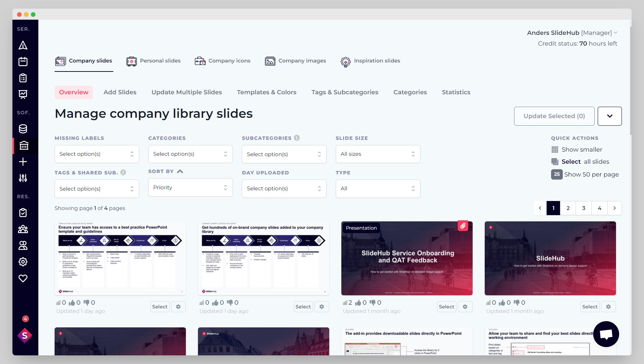Click thumbs-down on the Service Onboarding slide
This screenshot has height=364, width=644.
click(x=373, y=303)
